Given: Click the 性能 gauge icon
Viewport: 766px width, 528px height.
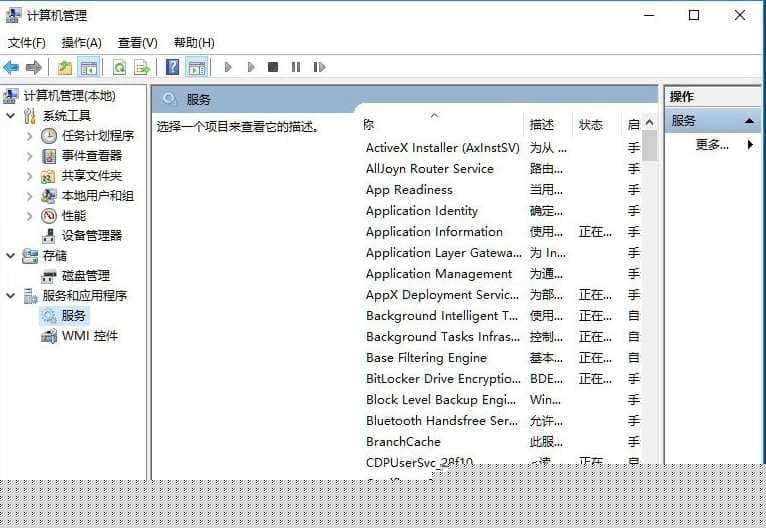Looking at the screenshot, I should [49, 216].
